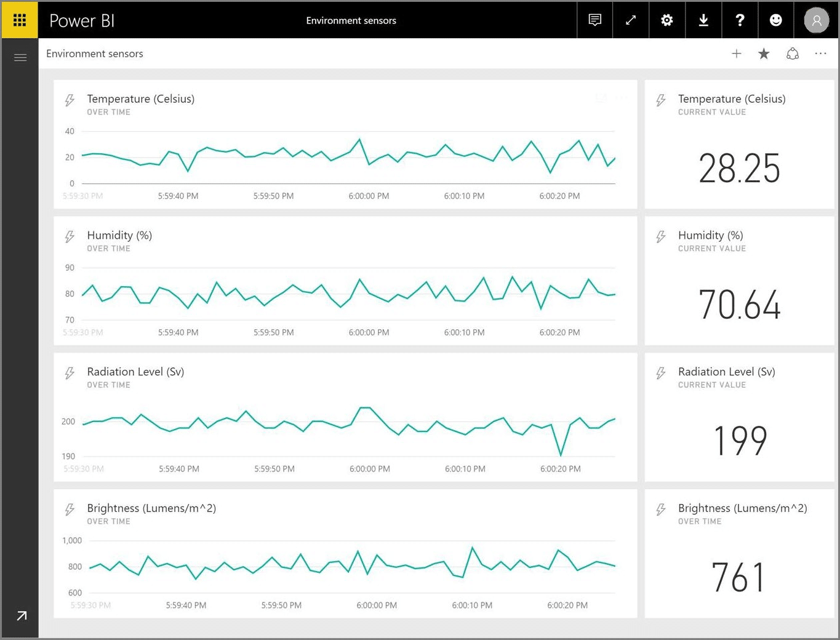Click the download icon in top bar
The height and width of the screenshot is (640, 840).
[703, 20]
